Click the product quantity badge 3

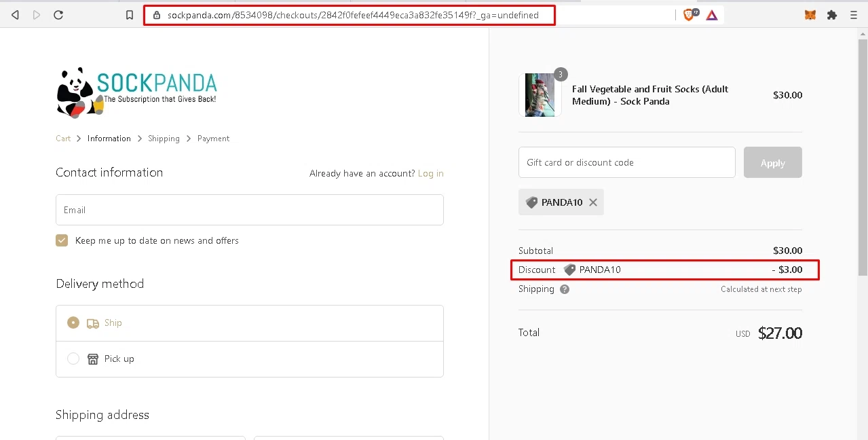561,74
